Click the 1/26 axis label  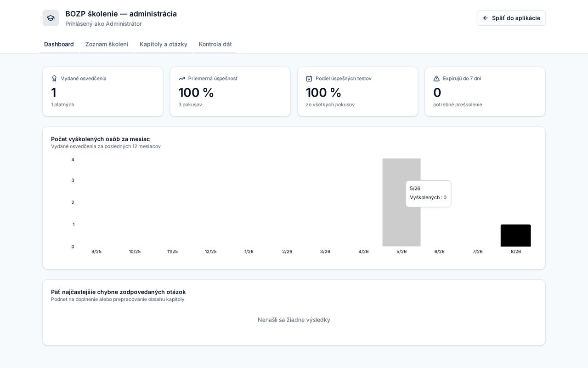[x=249, y=252]
